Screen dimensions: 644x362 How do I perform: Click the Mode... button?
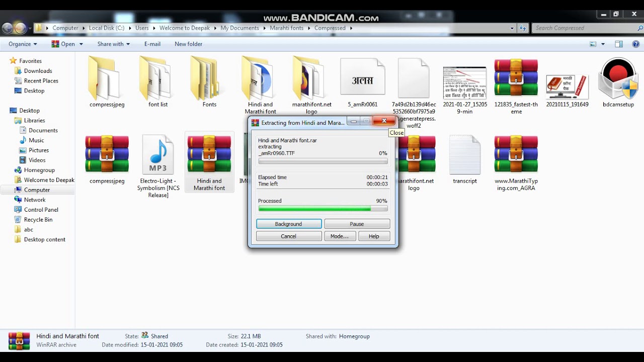[340, 236]
